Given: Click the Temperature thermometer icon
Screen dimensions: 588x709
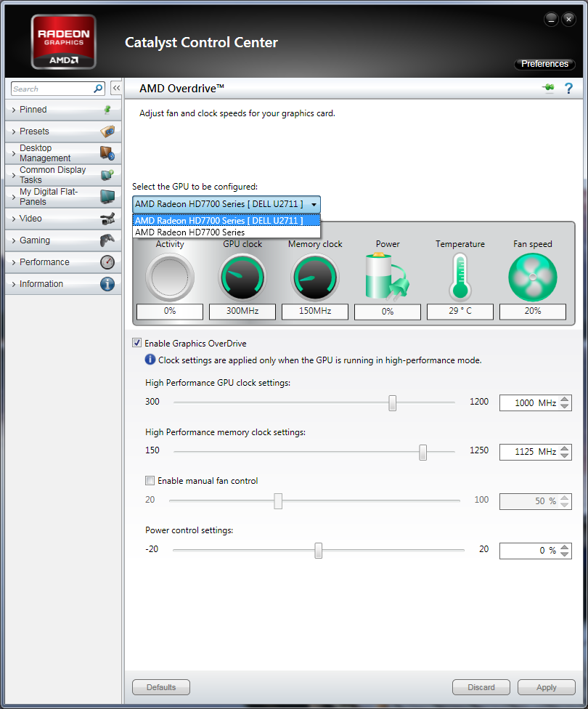Looking at the screenshot, I should (460, 277).
